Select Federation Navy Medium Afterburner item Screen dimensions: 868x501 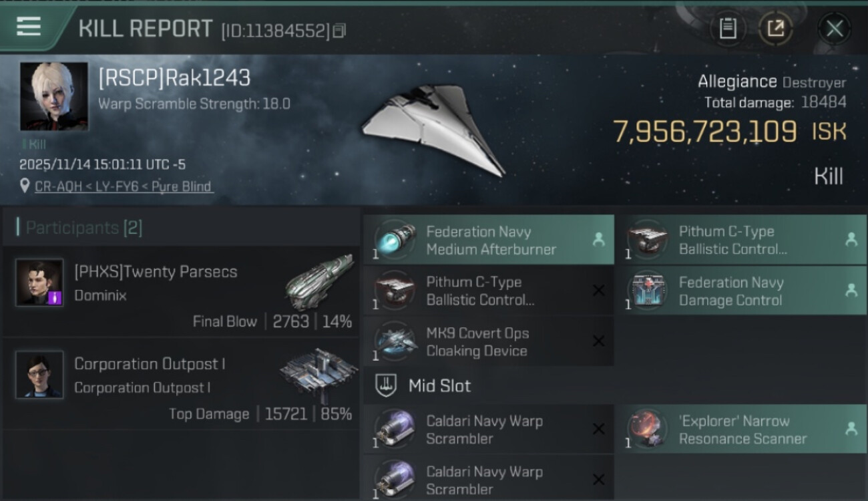click(x=489, y=240)
